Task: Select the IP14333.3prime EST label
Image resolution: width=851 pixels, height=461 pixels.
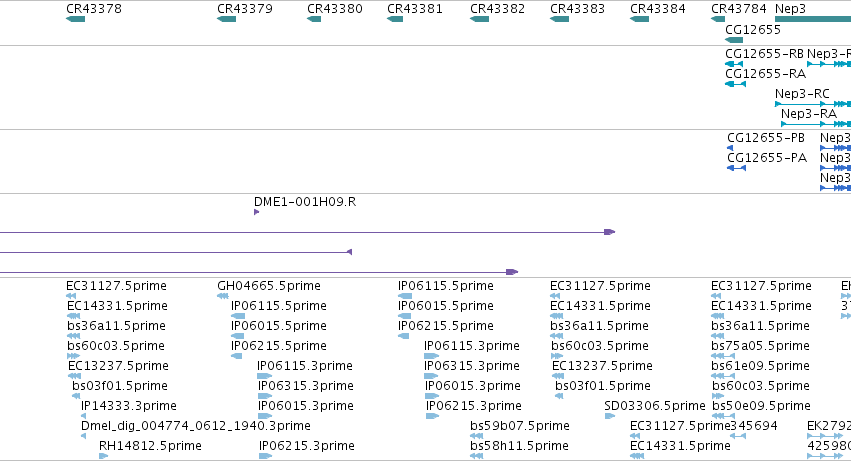Action: [129, 406]
